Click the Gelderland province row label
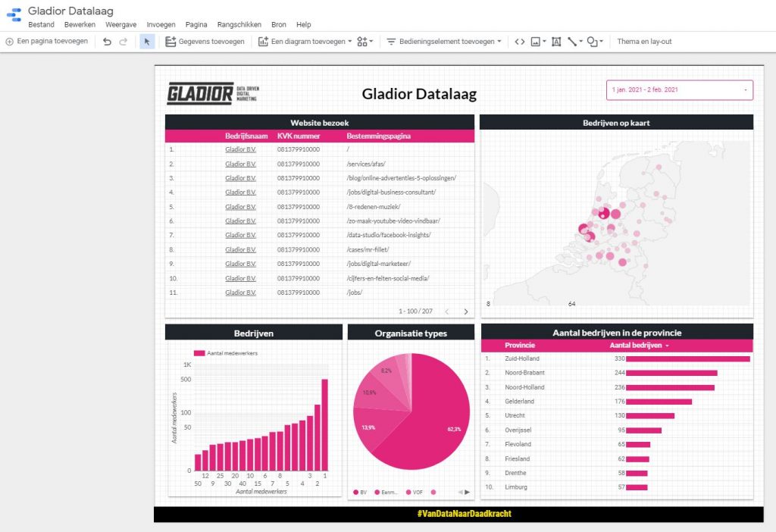The image size is (776, 532). 520,402
